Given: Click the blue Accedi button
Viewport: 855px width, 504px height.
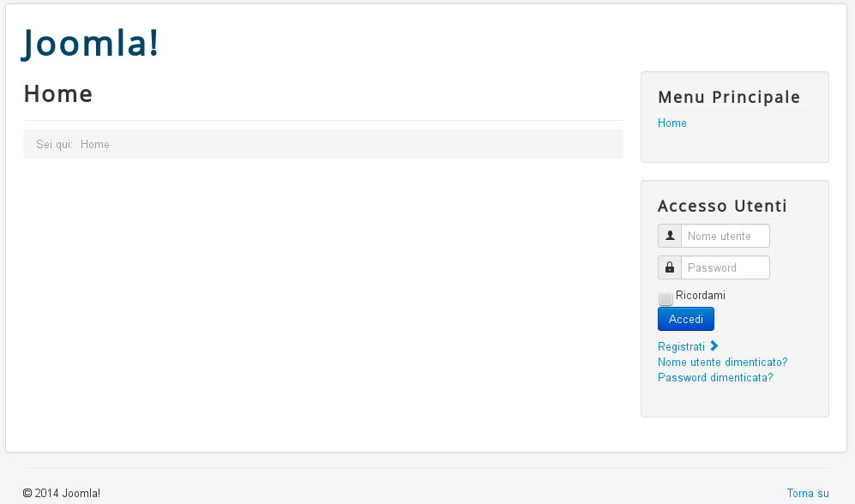Looking at the screenshot, I should pyautogui.click(x=685, y=320).
